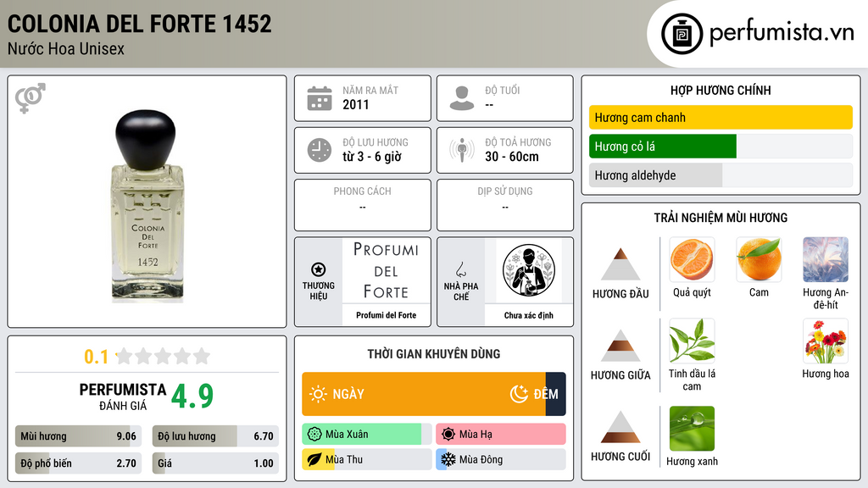The image size is (868, 488).
Task: Click the perfumer illustration Chưa xác định
Action: (529, 270)
